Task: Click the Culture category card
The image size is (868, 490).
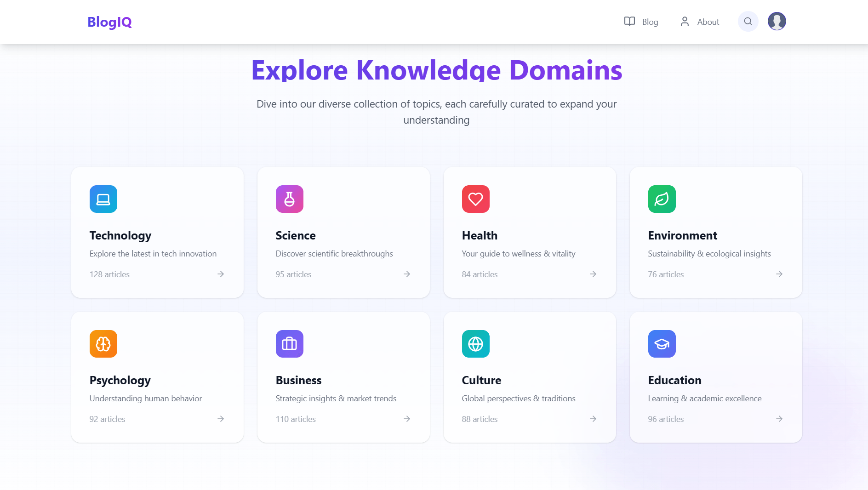Action: pyautogui.click(x=530, y=377)
